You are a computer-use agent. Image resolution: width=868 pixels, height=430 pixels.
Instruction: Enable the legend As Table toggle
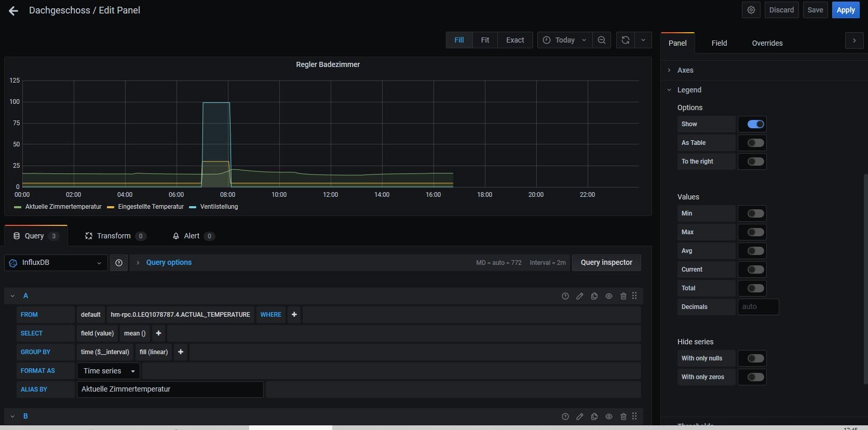click(755, 143)
